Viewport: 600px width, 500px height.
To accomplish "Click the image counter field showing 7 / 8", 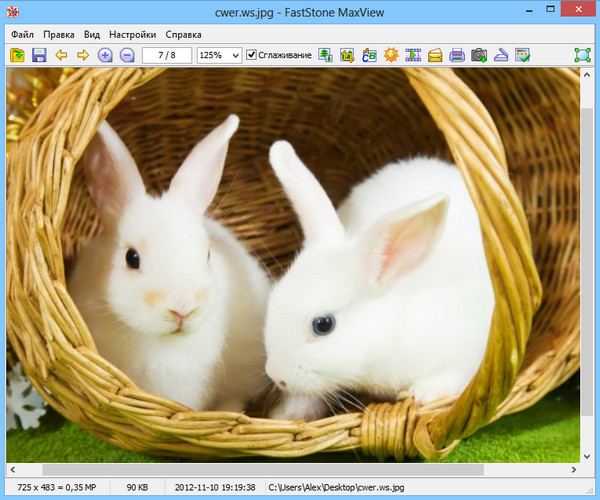I will pos(168,55).
